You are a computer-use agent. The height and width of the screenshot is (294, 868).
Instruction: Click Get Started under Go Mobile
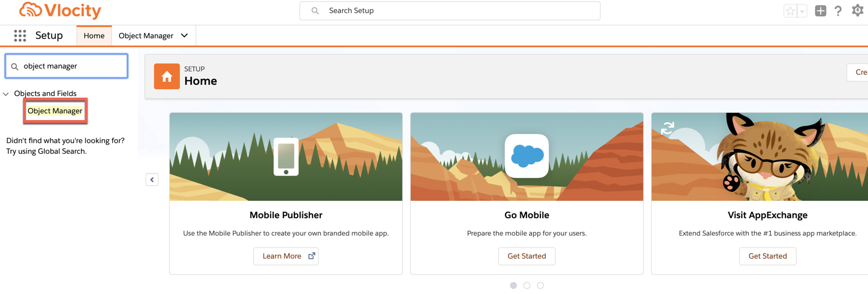pos(527,256)
